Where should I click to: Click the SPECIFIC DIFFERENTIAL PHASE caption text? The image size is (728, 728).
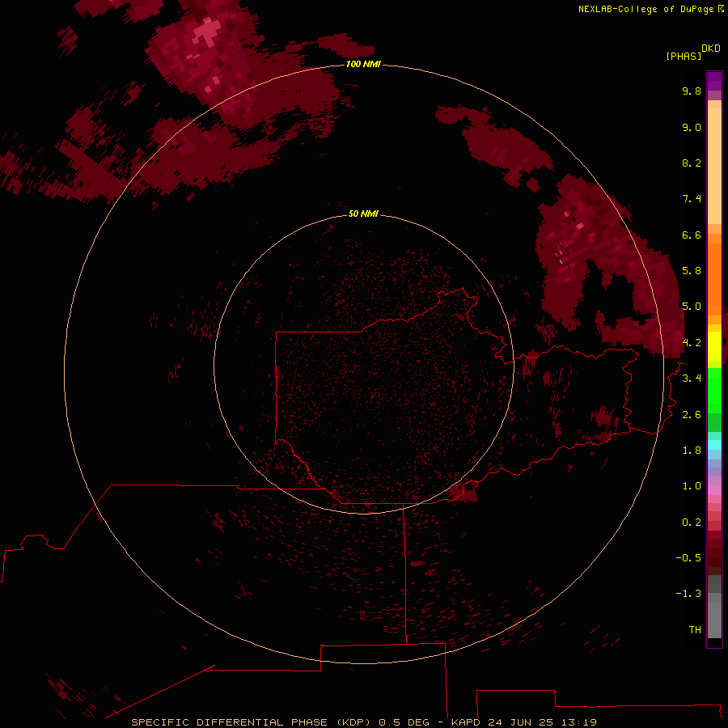tap(230, 722)
